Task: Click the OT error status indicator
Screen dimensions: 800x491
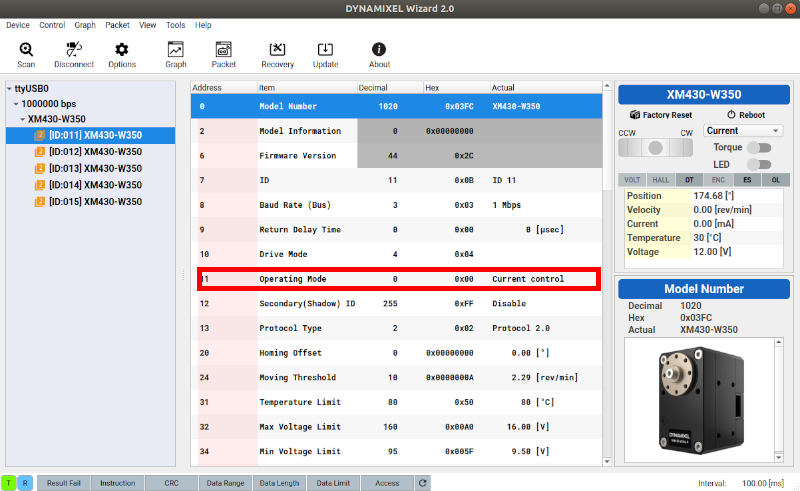Action: 689,180
